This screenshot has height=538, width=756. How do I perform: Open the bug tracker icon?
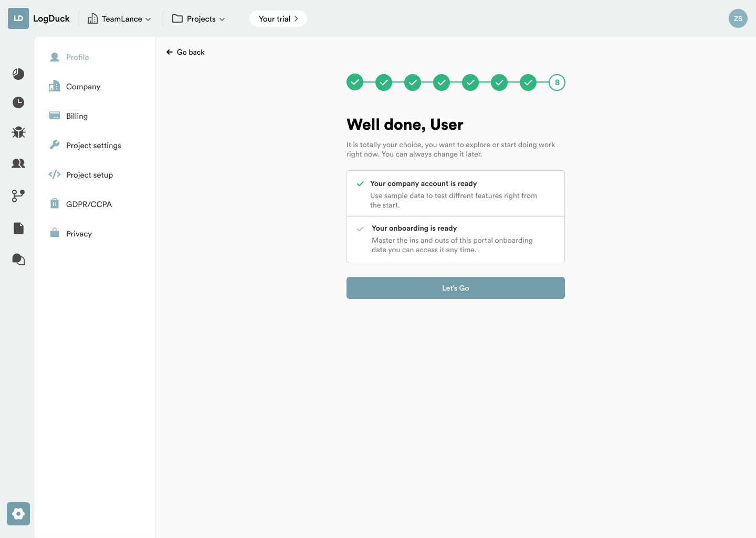pos(18,132)
